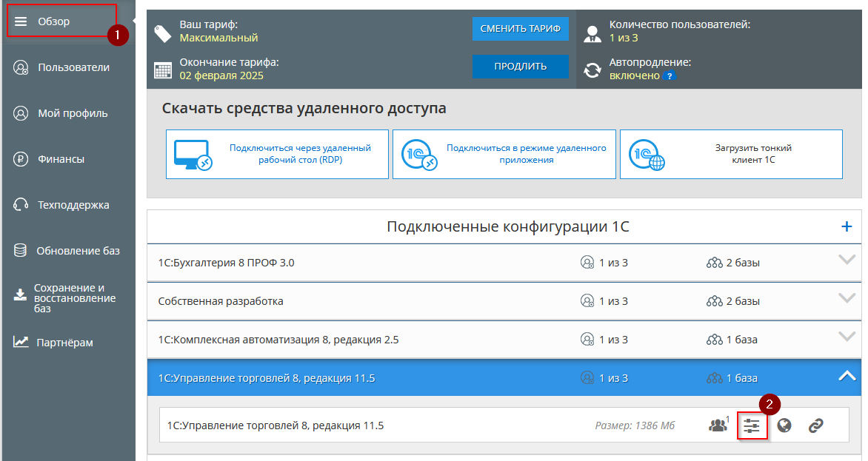Click the bases icon in the Собственная разработка row
Image resolution: width=868 pixels, height=461 pixels.
715,301
